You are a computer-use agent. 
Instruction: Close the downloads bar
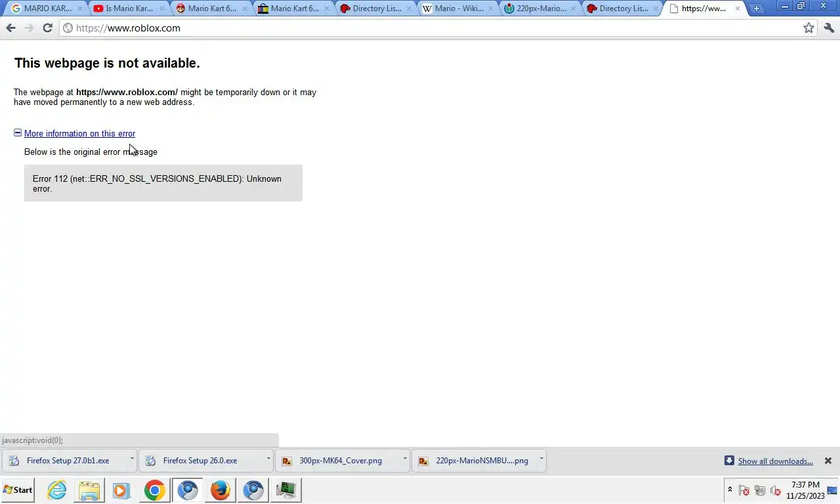point(828,461)
